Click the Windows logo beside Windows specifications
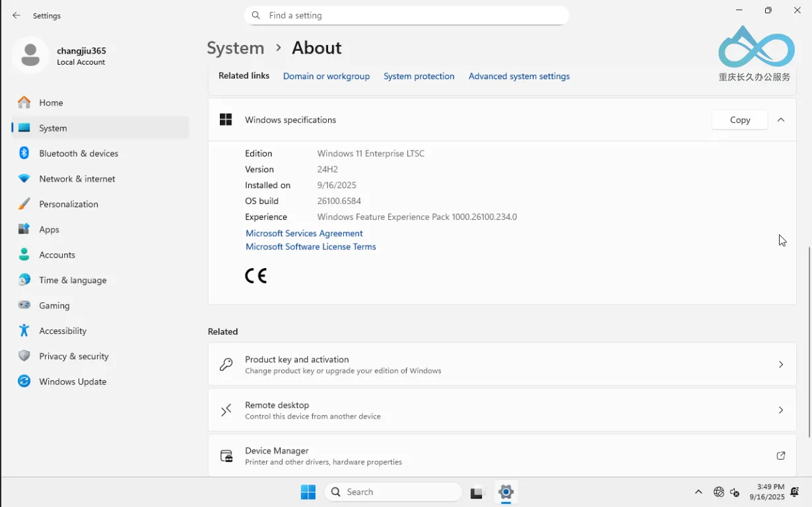The image size is (812, 507). (x=226, y=119)
